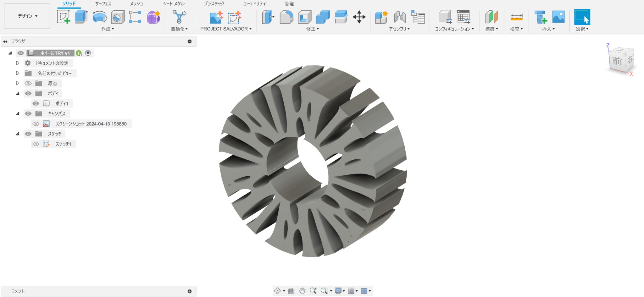The width and height of the screenshot is (644, 297).
Task: Select the Create Sketch tool
Action: (64, 17)
